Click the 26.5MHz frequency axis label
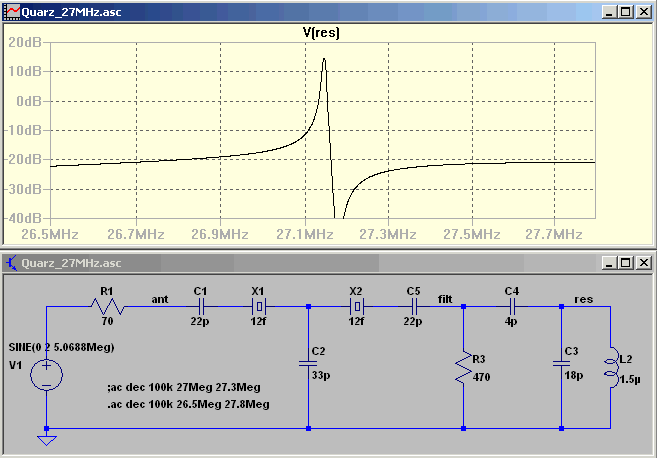 pyautogui.click(x=50, y=234)
